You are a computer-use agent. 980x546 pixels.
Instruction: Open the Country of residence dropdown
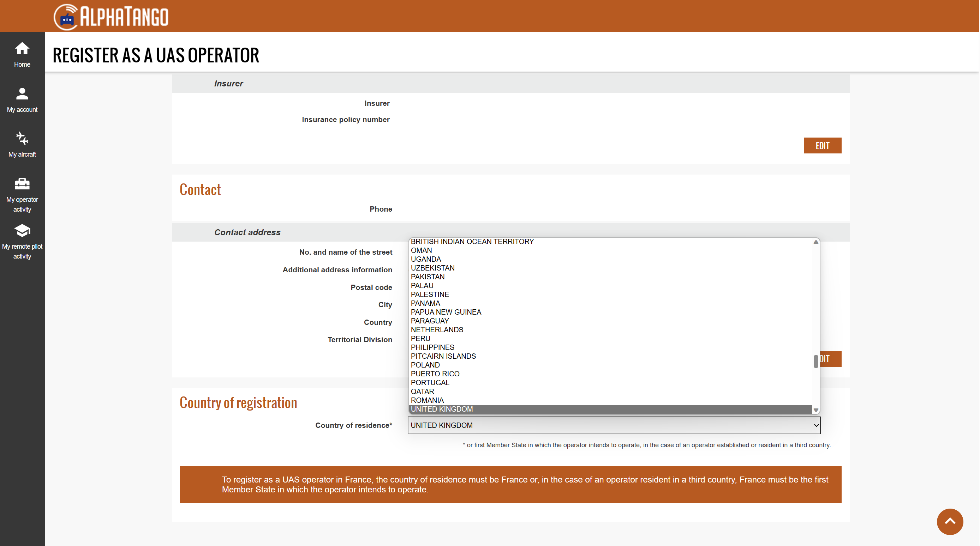click(x=614, y=425)
